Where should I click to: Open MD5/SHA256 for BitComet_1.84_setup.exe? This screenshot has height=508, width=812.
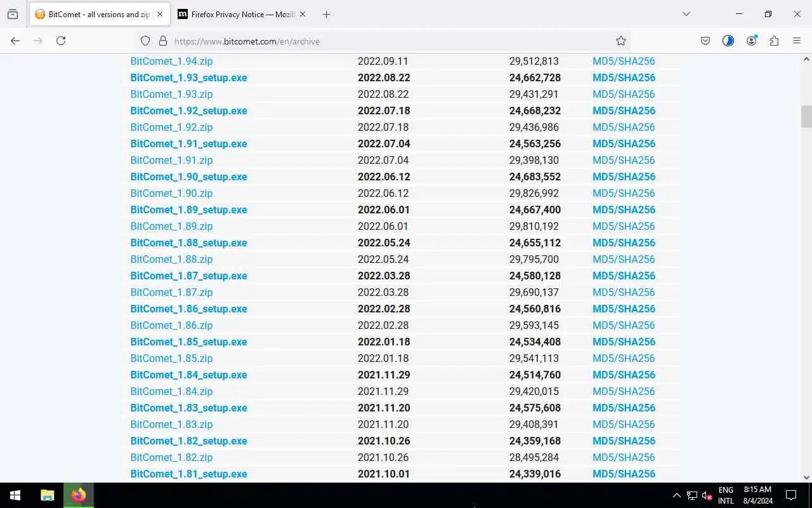coord(624,375)
